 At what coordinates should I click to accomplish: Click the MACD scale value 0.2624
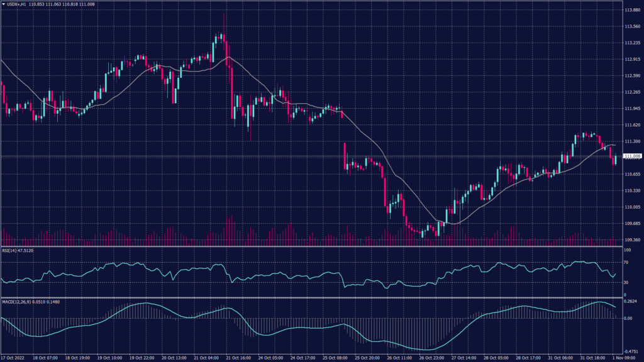(630, 300)
